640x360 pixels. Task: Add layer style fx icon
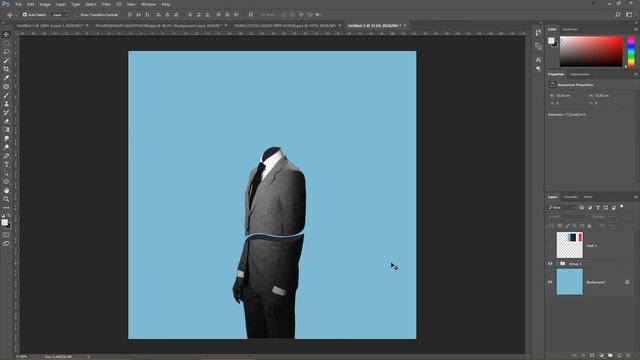click(x=583, y=356)
